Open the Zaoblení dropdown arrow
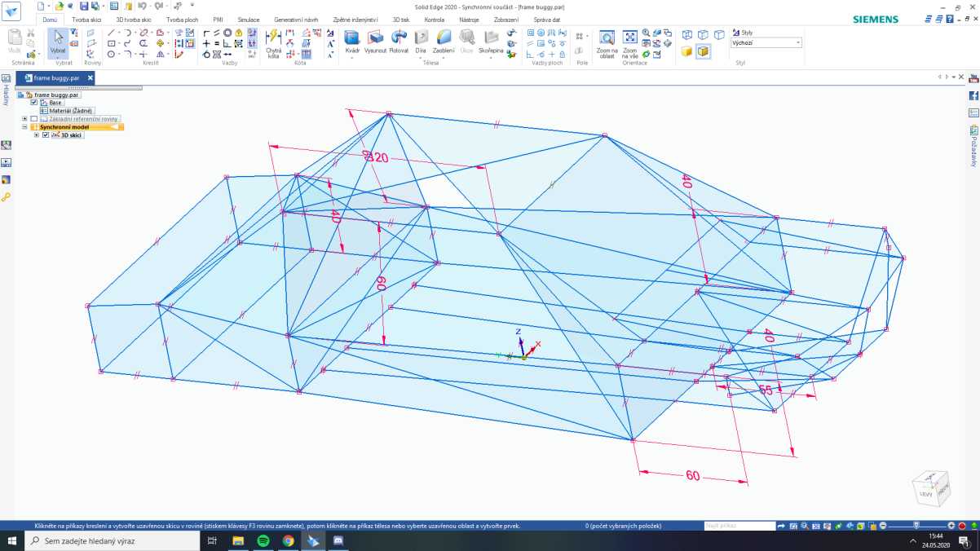This screenshot has height=551, width=980. coord(444,58)
